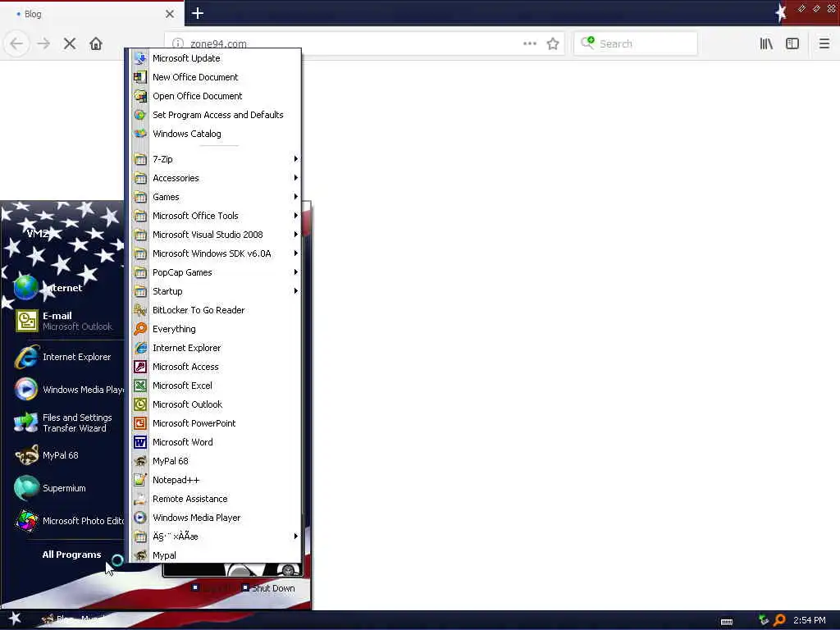Expand Microsoft Visual Studio 2008 folder

tap(216, 235)
